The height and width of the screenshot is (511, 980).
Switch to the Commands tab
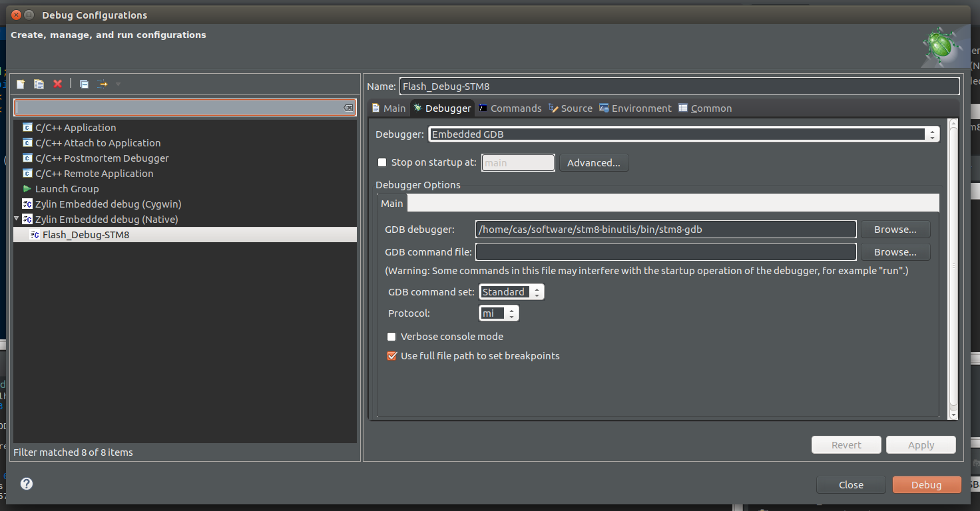coord(510,108)
